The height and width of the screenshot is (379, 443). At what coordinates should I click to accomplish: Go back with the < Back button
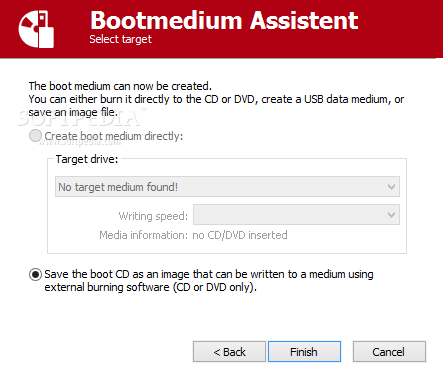(229, 352)
